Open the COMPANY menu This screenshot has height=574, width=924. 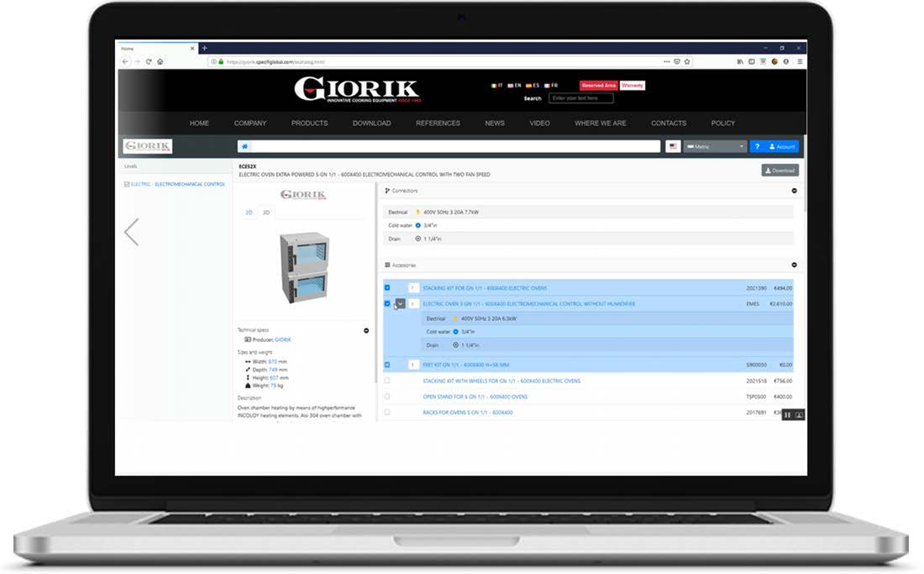click(249, 124)
